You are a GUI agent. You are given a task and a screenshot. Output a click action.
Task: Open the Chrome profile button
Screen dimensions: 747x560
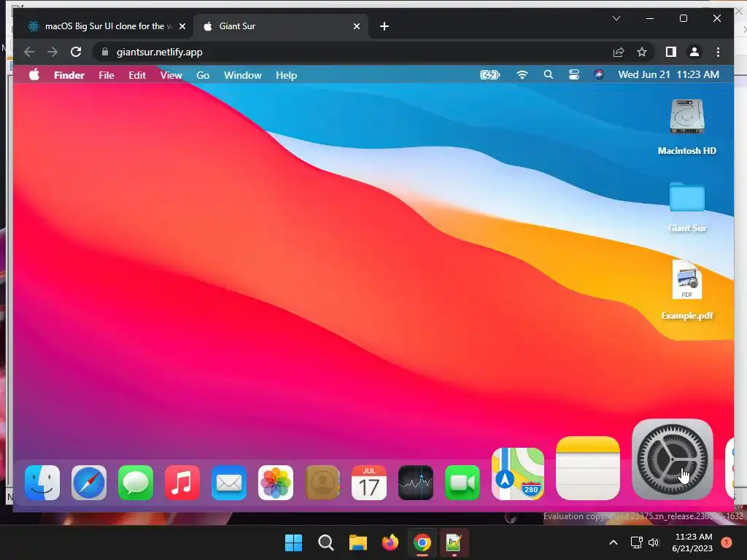point(694,52)
